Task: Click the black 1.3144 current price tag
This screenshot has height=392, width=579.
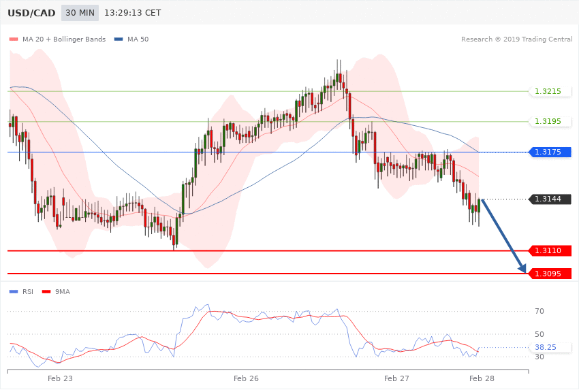Action: point(550,199)
